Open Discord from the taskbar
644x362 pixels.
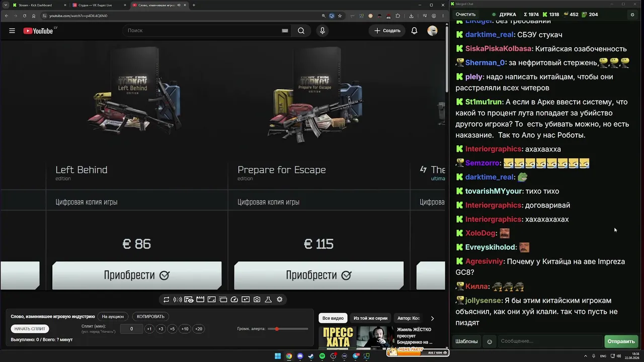coord(300,356)
